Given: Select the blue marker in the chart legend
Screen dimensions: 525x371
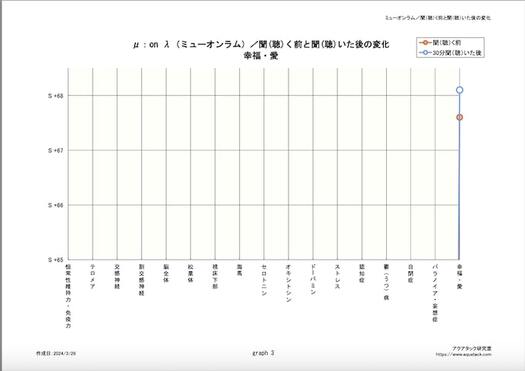Looking at the screenshot, I should tap(425, 53).
